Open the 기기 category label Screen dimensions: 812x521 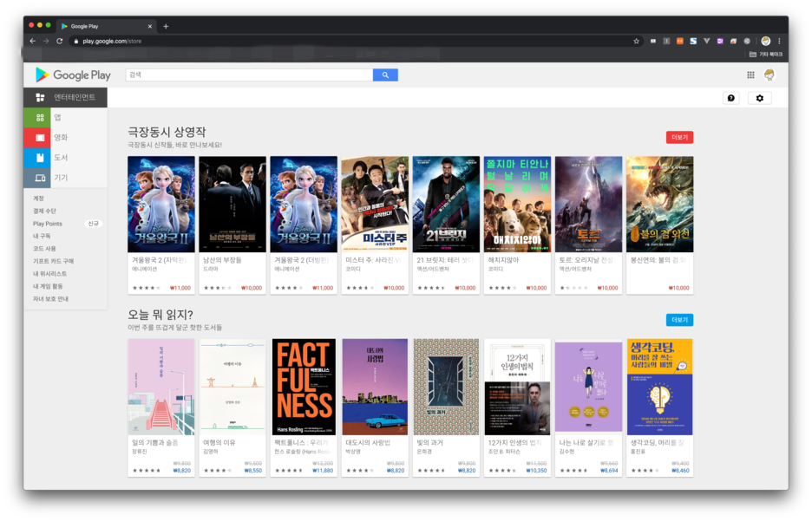pyautogui.click(x=61, y=178)
